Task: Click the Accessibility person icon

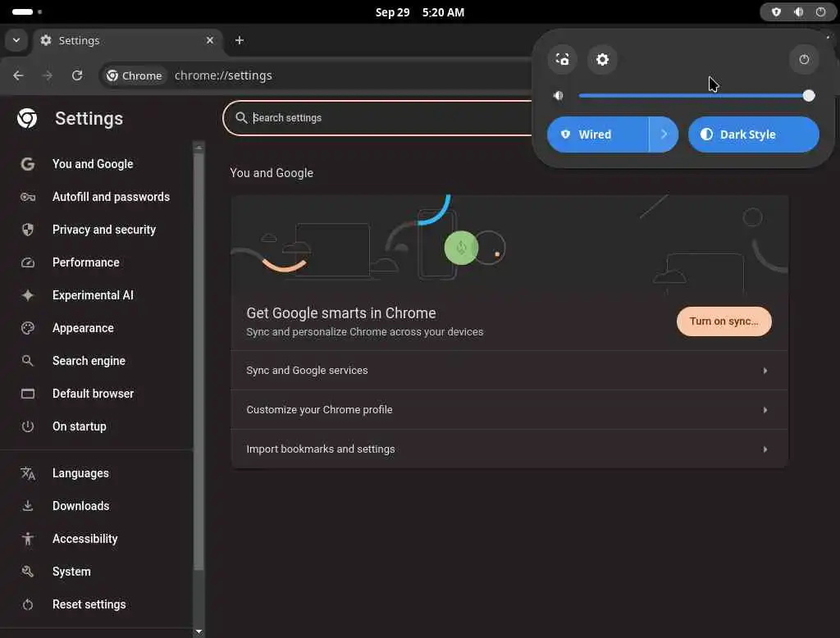Action: click(x=28, y=539)
